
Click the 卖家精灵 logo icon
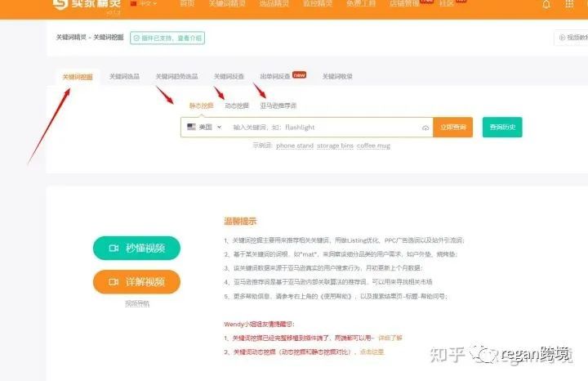point(60,4)
